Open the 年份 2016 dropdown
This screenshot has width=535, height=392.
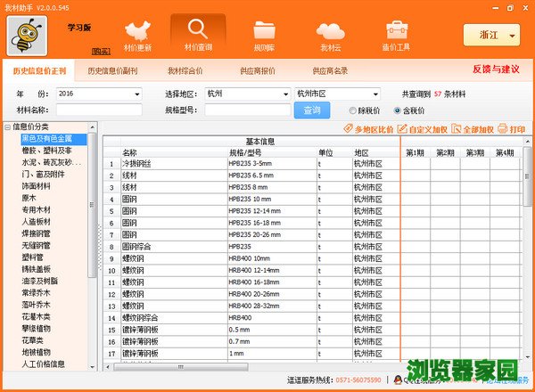(x=139, y=93)
